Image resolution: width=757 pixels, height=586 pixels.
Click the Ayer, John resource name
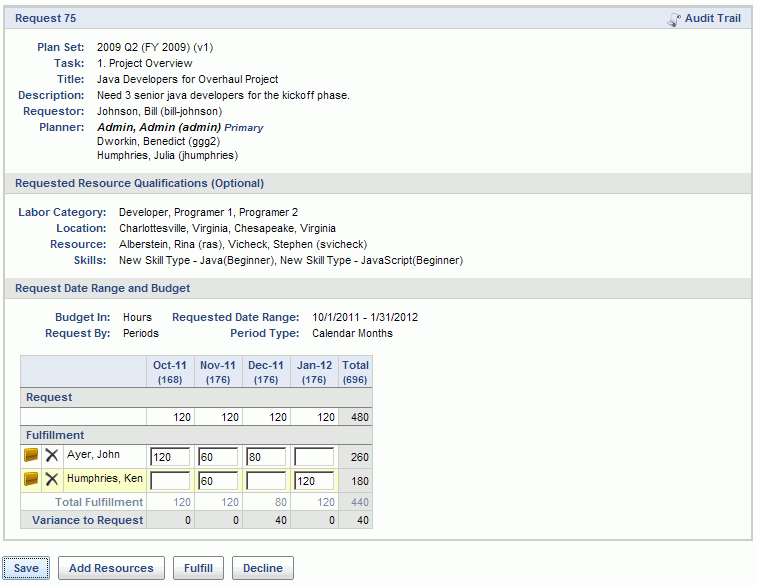93,455
